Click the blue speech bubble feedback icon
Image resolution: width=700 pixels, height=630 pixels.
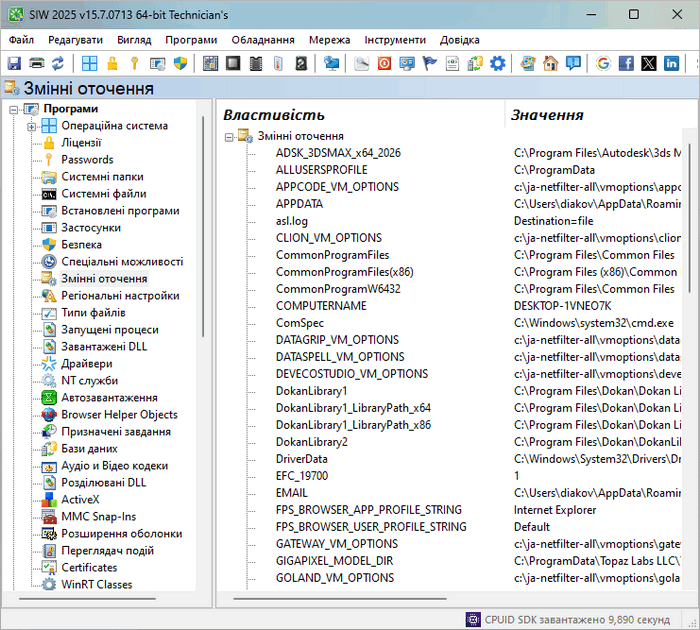tap(573, 63)
